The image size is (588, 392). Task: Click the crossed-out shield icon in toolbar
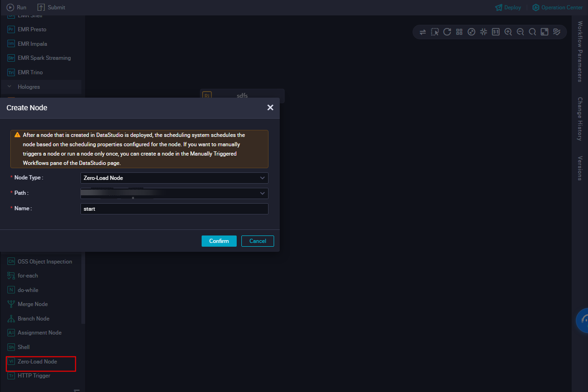click(x=557, y=32)
